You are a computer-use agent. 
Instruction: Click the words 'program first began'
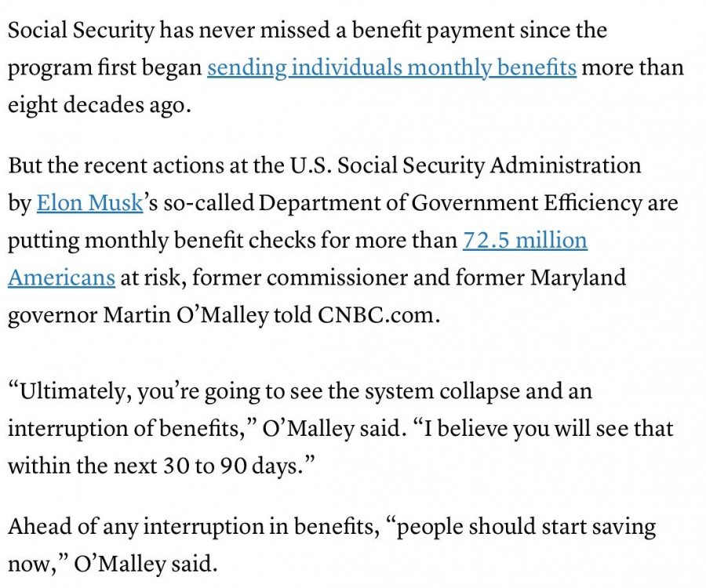[x=105, y=67]
